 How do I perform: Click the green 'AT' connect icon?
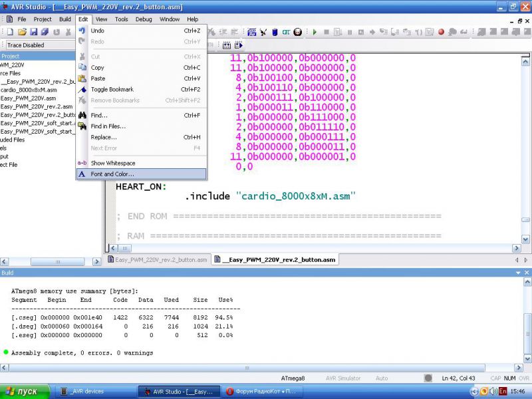286,32
